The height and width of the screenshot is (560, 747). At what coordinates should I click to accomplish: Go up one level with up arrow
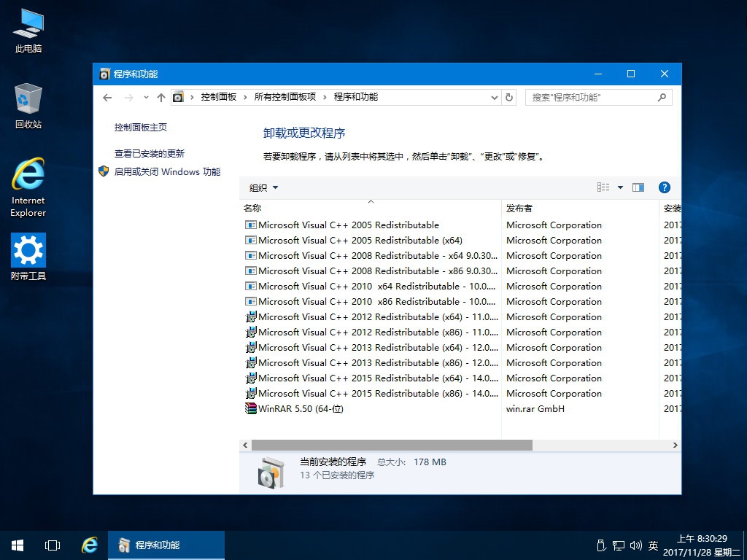161,97
